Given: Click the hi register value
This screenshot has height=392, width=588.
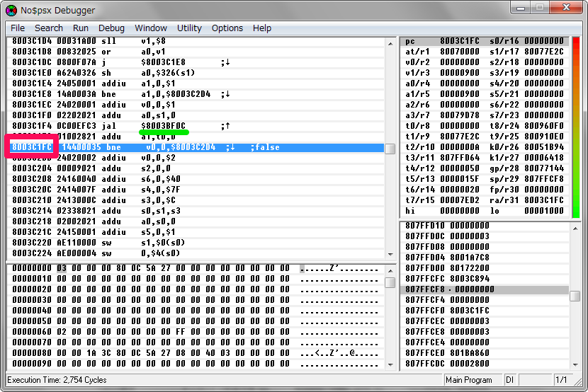Looking at the screenshot, I should tap(459, 211).
